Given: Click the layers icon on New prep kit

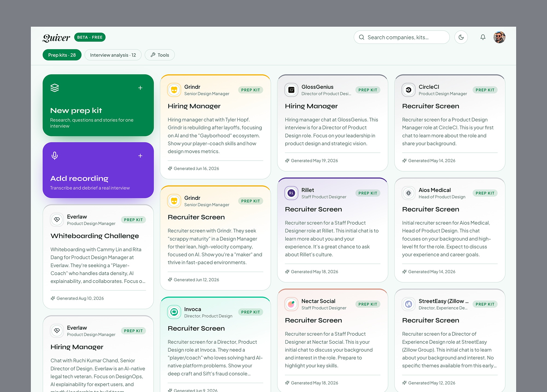Looking at the screenshot, I should pyautogui.click(x=55, y=88).
